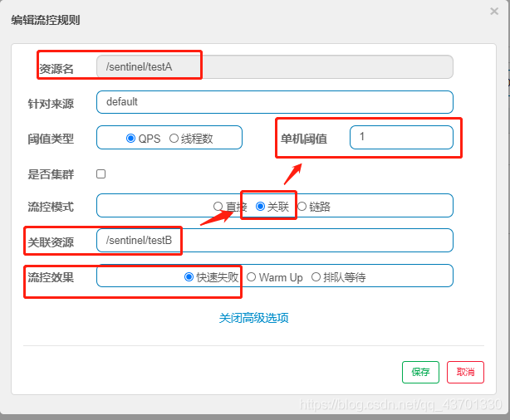Click the 编辑流控规则 dialog title
Viewport: 510px width, 420px height.
click(46, 20)
